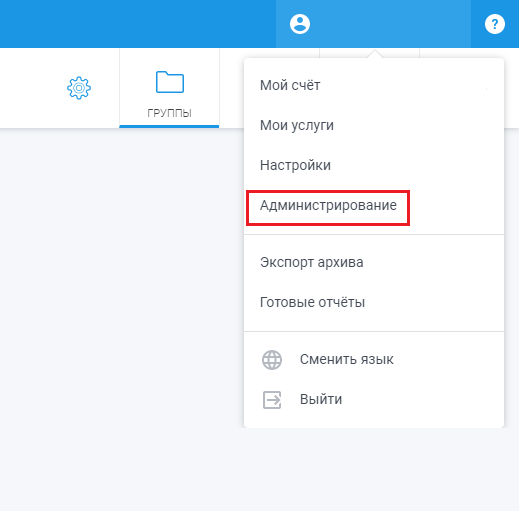Click the logout arrow icon
Screen dimensions: 519x511
click(272, 400)
